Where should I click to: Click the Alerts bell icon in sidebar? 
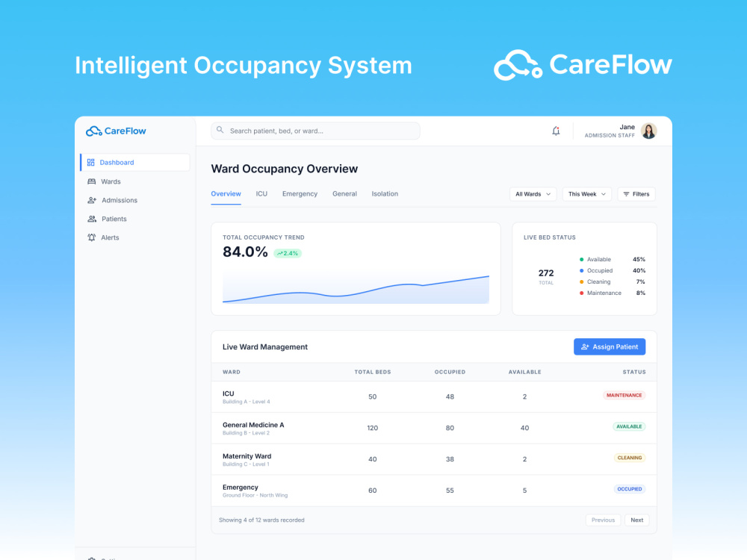91,237
